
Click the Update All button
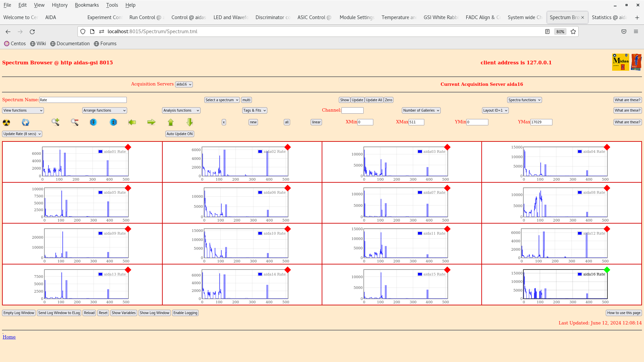(x=374, y=100)
